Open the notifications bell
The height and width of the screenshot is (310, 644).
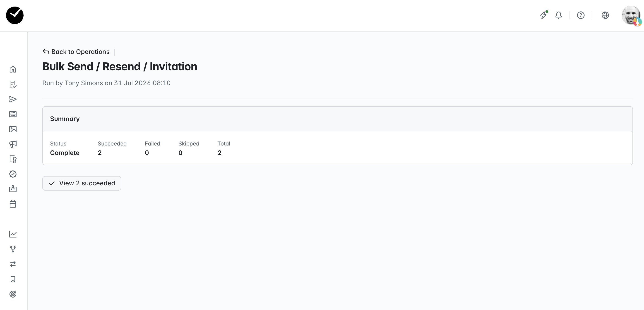(x=558, y=15)
